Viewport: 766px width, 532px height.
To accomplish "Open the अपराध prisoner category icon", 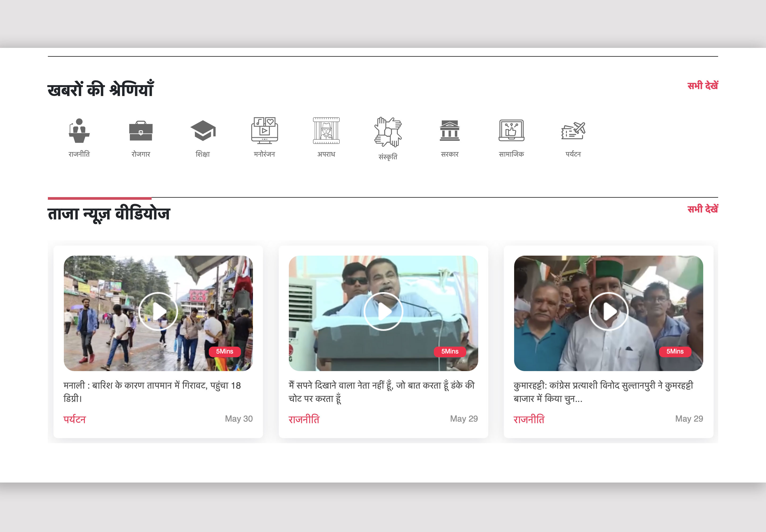I will [326, 131].
